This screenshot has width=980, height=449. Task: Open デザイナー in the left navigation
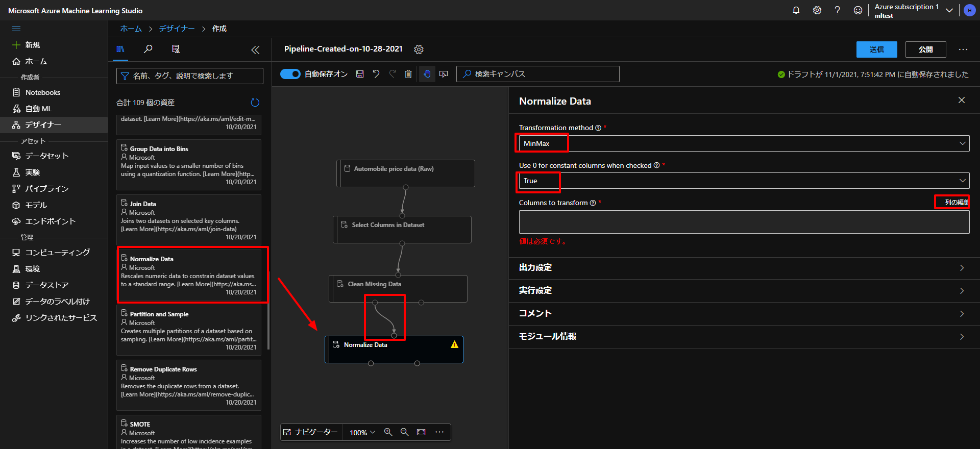(43, 124)
